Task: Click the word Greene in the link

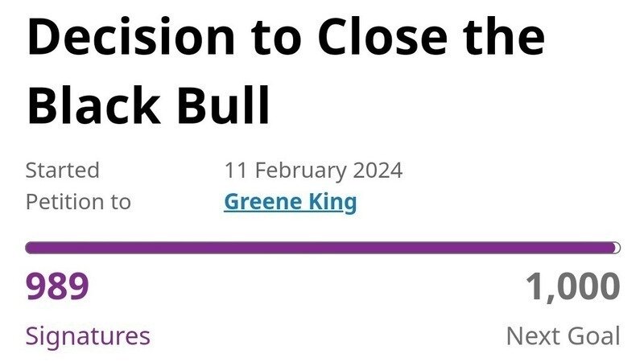Action: pyautogui.click(x=259, y=201)
